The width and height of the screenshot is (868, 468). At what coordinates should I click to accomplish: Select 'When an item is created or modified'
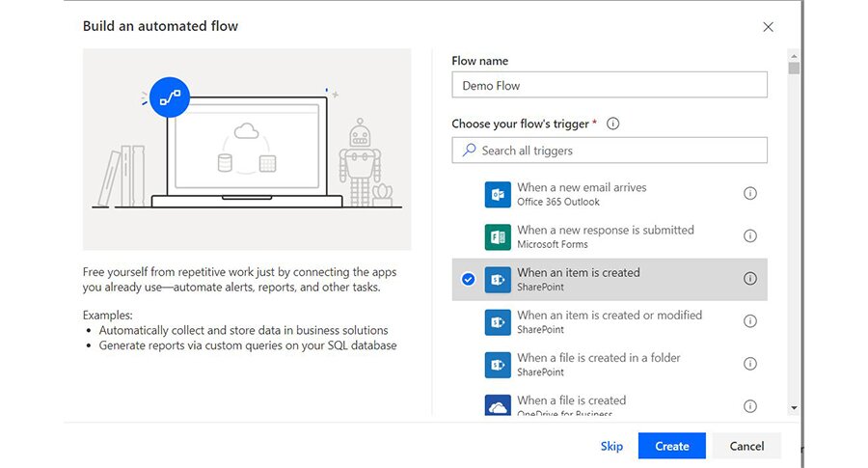tap(610, 321)
